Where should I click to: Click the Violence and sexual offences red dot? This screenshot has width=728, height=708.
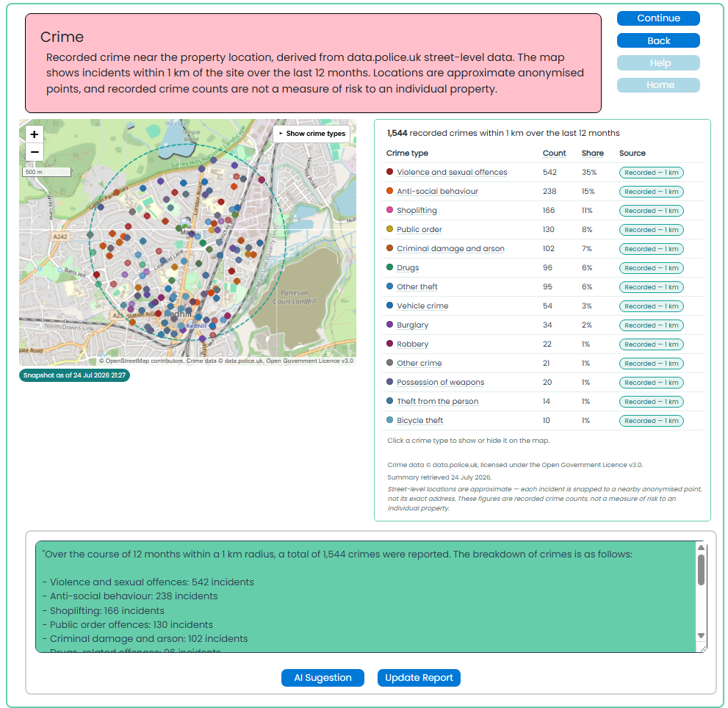[x=389, y=172]
